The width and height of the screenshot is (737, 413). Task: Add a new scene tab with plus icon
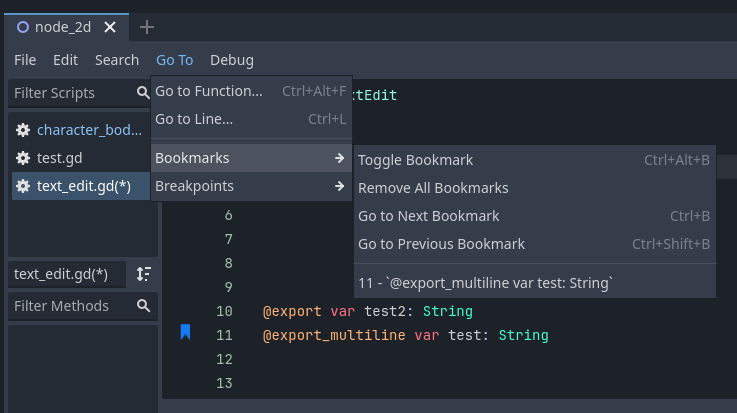point(147,27)
